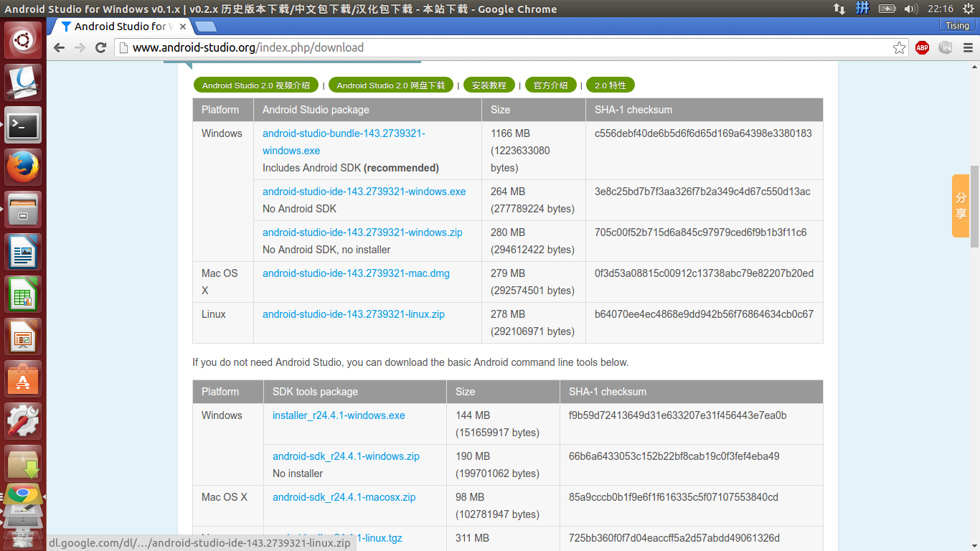
Task: Download android-studio-bundle windows.exe
Action: coord(344,142)
